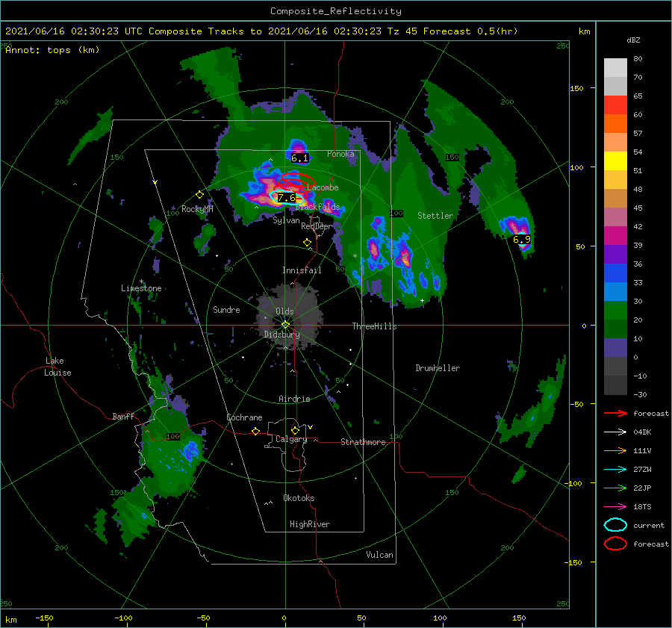
Task: Click the Calgary city label
Action: 291,439
